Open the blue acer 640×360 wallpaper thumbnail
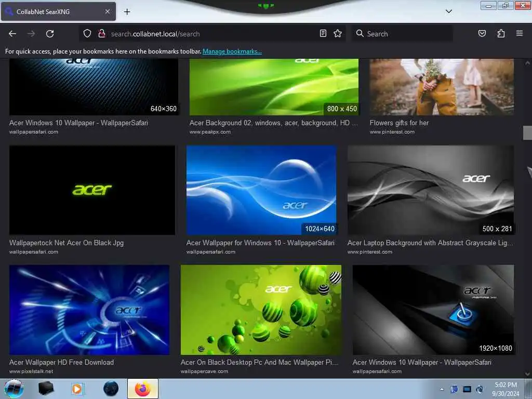 pyautogui.click(x=94, y=87)
